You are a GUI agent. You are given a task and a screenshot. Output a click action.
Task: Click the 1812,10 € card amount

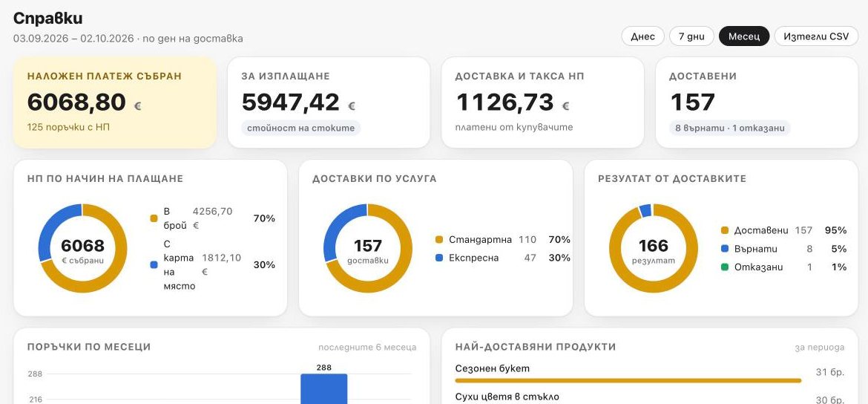[221, 265]
